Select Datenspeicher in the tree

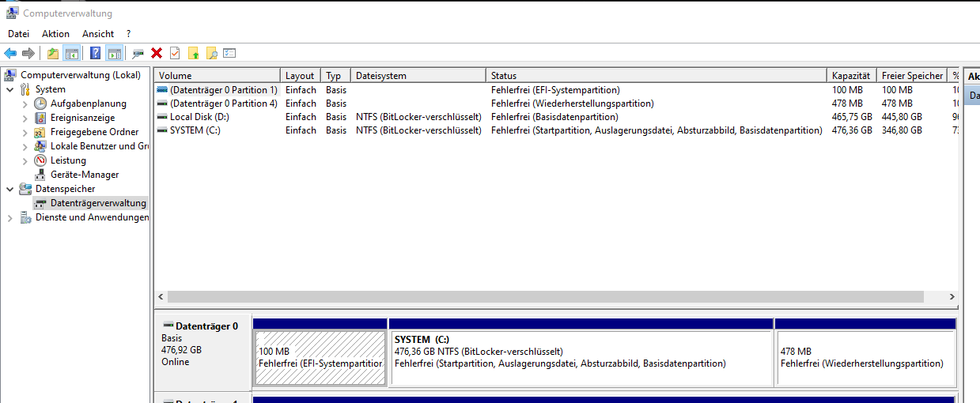click(x=65, y=189)
